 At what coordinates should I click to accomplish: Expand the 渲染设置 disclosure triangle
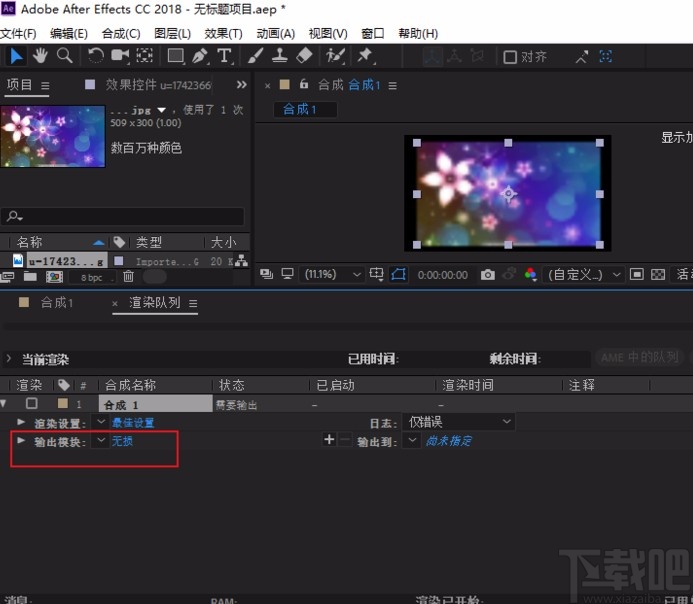pos(21,422)
